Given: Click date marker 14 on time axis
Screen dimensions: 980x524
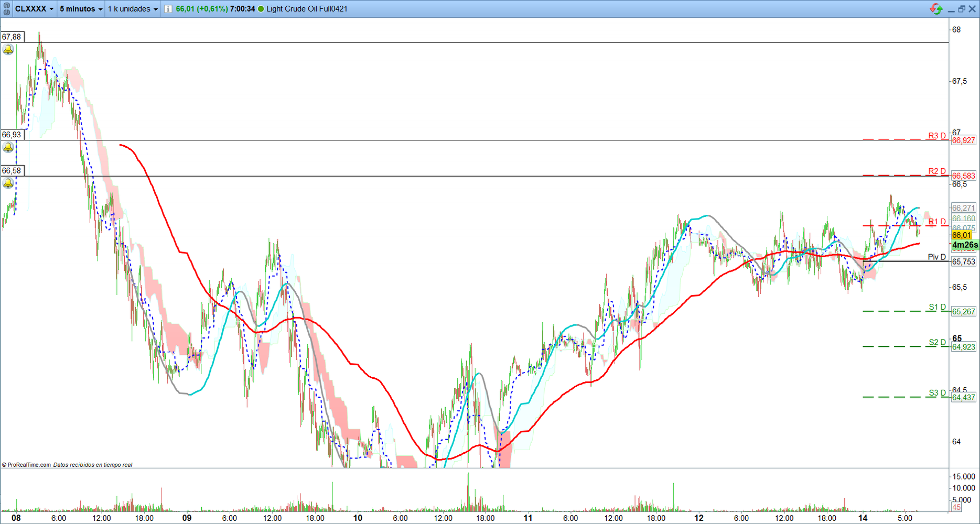Looking at the screenshot, I should click(x=863, y=518).
